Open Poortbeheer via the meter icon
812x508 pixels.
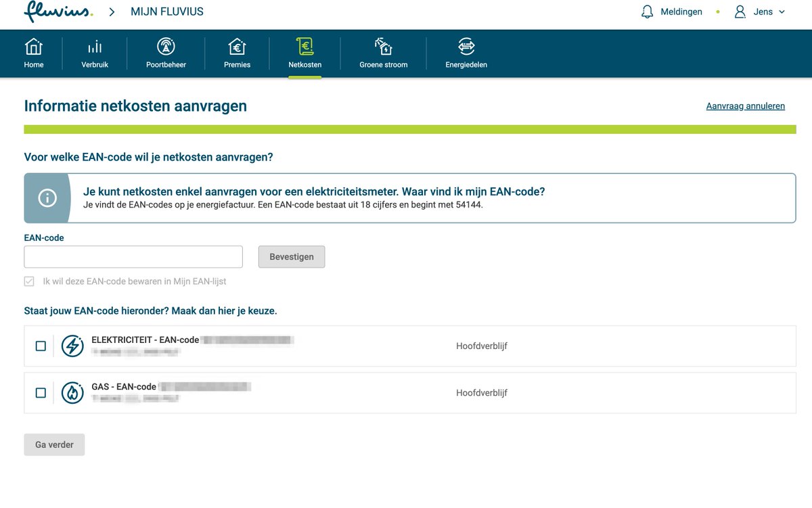pos(165,47)
